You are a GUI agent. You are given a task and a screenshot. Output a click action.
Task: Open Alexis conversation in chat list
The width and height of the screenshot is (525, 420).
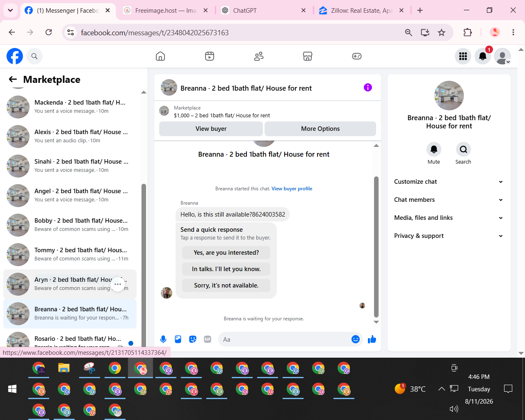[x=70, y=137]
